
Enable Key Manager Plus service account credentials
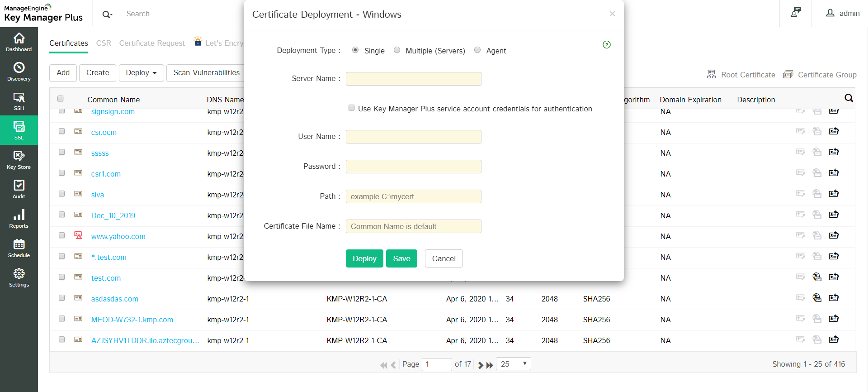(x=351, y=108)
